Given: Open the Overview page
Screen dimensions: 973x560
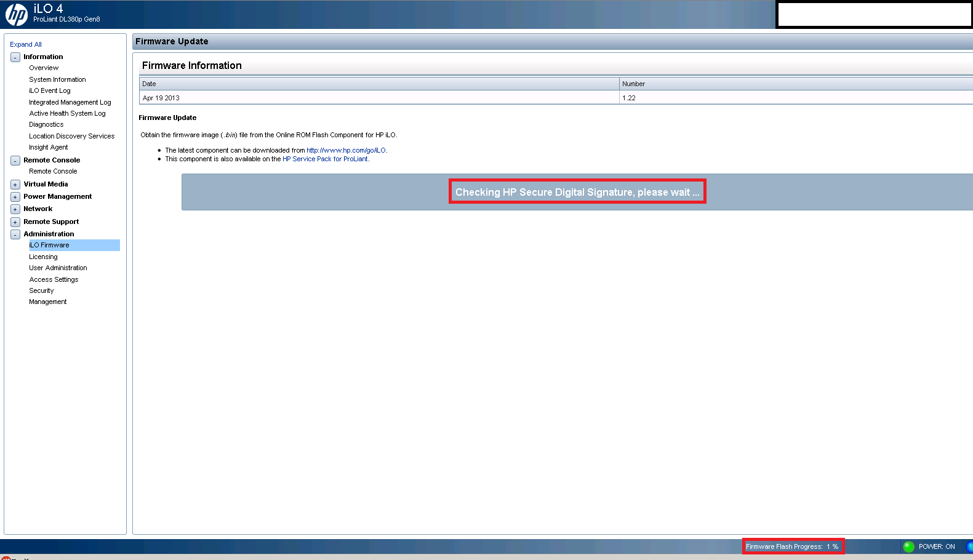Looking at the screenshot, I should [x=44, y=68].
